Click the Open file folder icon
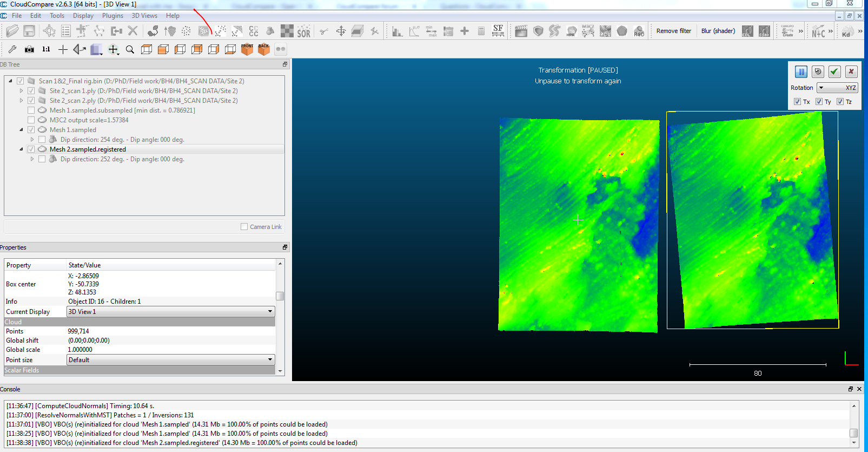Screen dimensions: 868x452 tap(12, 31)
